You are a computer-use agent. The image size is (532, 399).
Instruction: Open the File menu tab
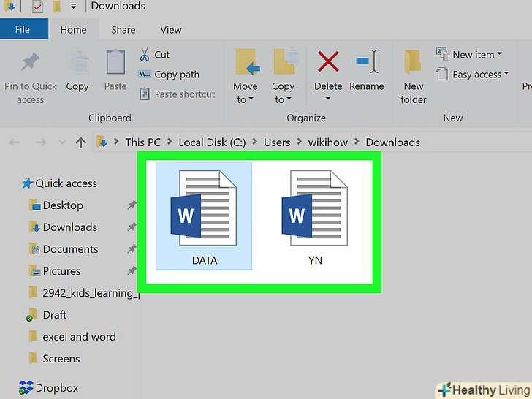point(23,29)
